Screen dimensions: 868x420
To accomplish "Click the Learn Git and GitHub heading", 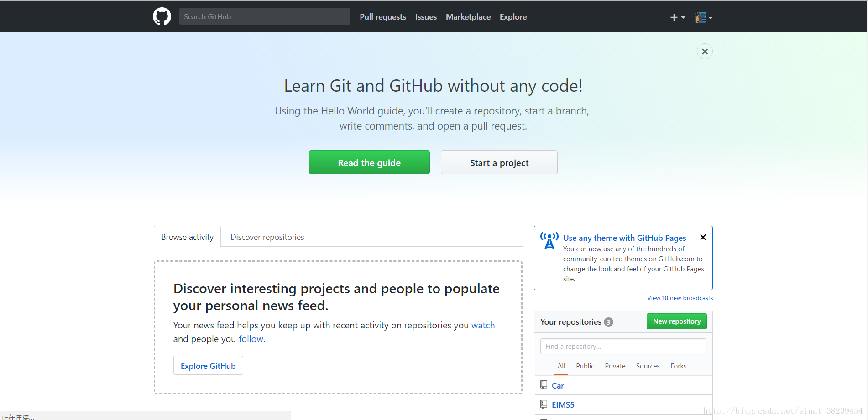I will click(x=433, y=86).
